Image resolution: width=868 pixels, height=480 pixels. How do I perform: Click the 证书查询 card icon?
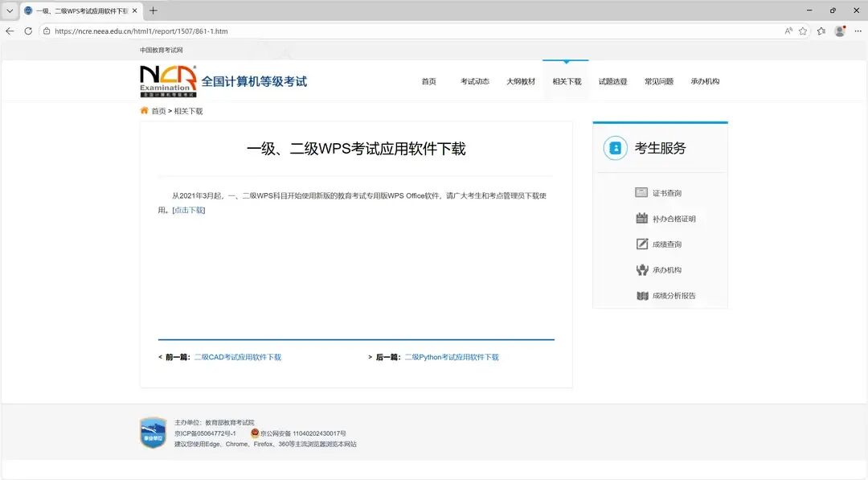coord(641,192)
